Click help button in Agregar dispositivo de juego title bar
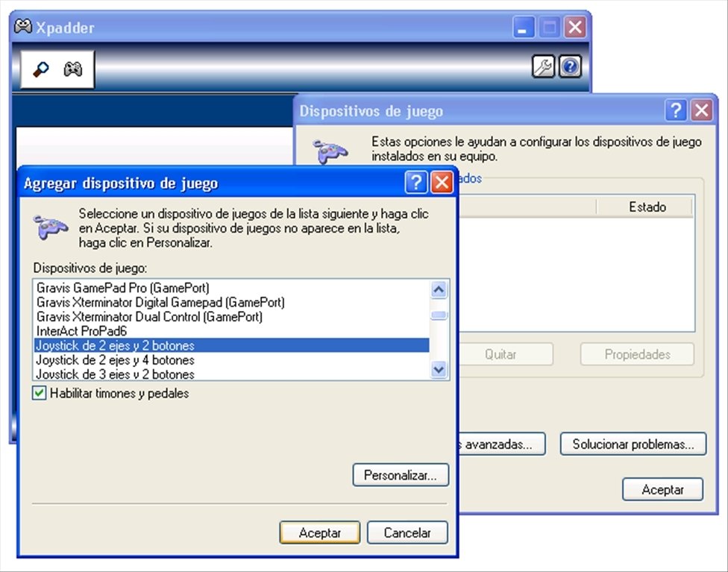728x572 pixels. 415,183
